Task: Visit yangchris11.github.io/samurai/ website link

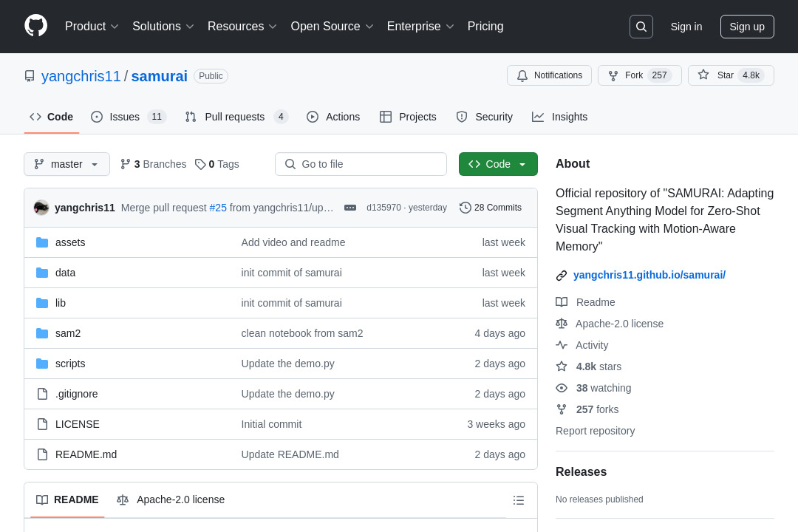Action: 649,276
